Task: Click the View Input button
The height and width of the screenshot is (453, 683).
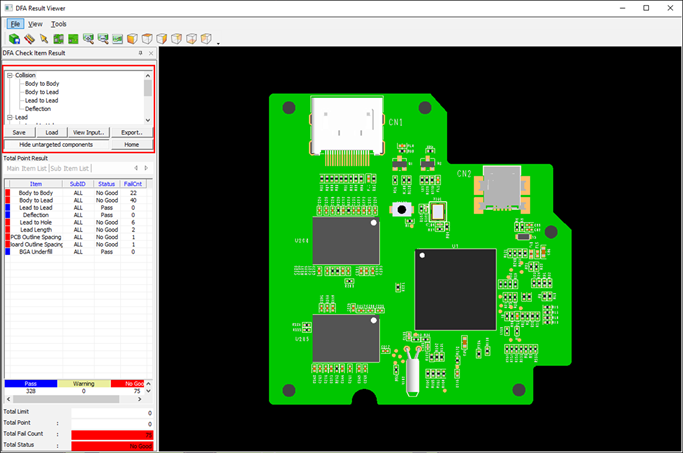Action: [89, 132]
